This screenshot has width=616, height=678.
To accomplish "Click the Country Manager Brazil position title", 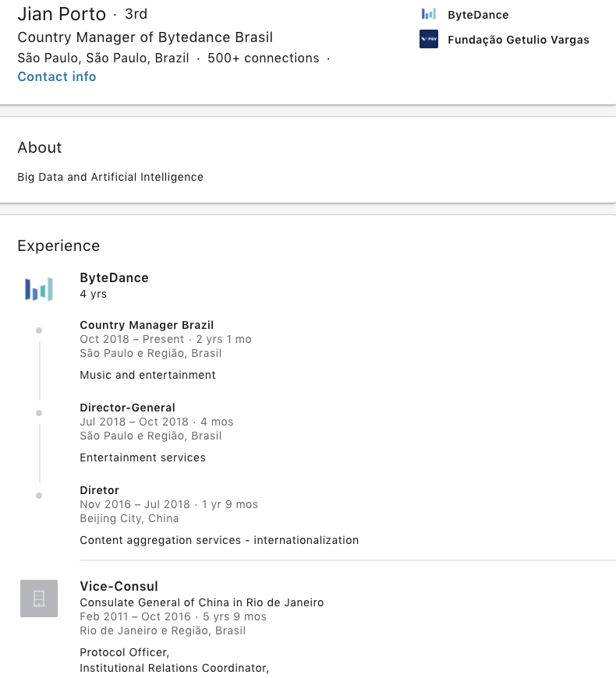I will point(147,325).
